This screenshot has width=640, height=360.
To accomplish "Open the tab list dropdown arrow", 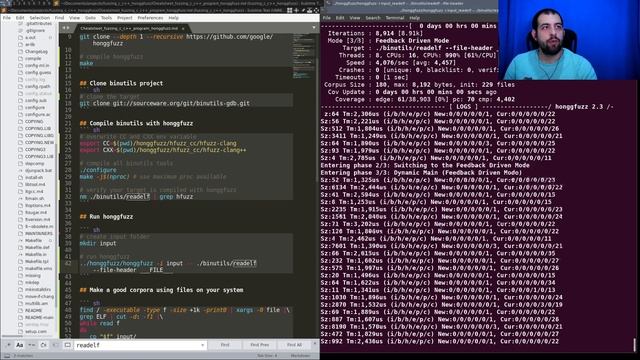I will (x=314, y=28).
